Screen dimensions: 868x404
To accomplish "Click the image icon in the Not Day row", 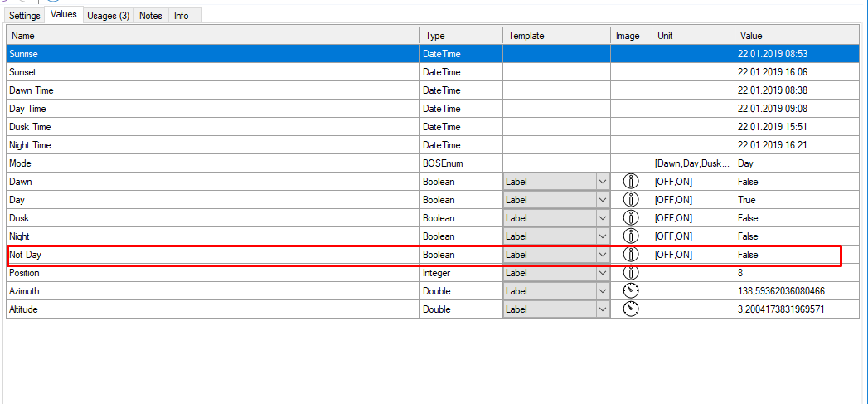I will coord(631,255).
